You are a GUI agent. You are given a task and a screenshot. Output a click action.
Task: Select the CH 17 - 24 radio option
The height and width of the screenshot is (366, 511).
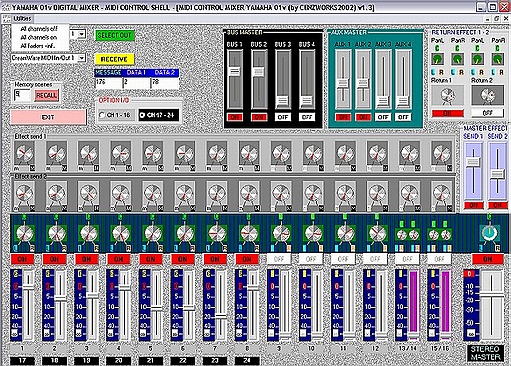click(x=159, y=115)
